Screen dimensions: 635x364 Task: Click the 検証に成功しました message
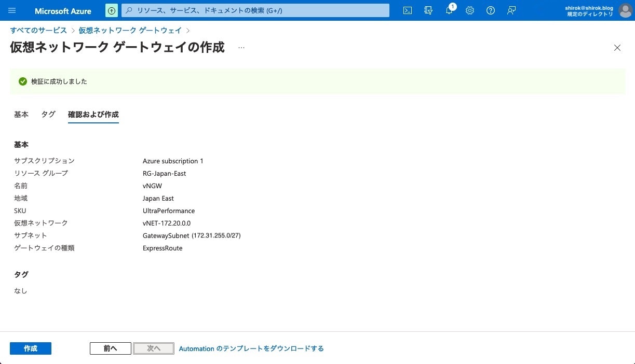pos(59,81)
